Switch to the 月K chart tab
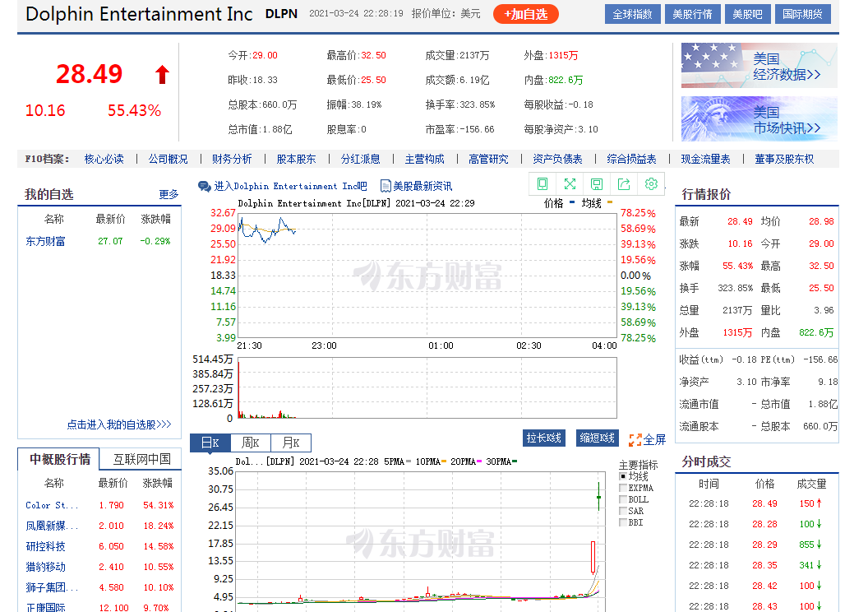Screen dimensions: 868x612 (x=291, y=443)
